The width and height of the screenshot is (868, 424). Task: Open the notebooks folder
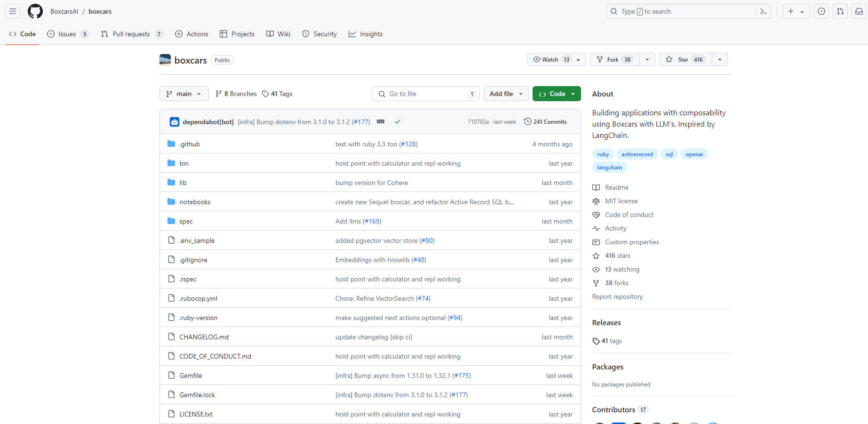pos(195,202)
